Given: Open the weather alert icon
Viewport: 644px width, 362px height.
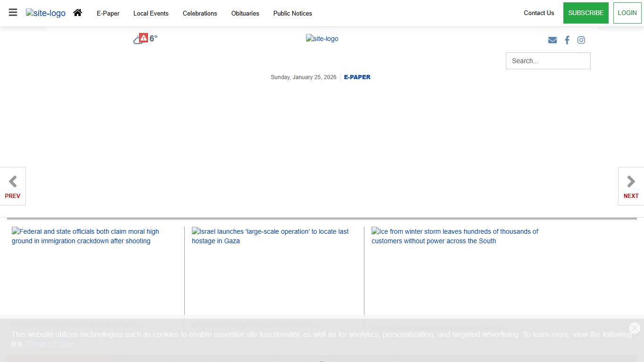Looking at the screenshot, I should click(143, 38).
